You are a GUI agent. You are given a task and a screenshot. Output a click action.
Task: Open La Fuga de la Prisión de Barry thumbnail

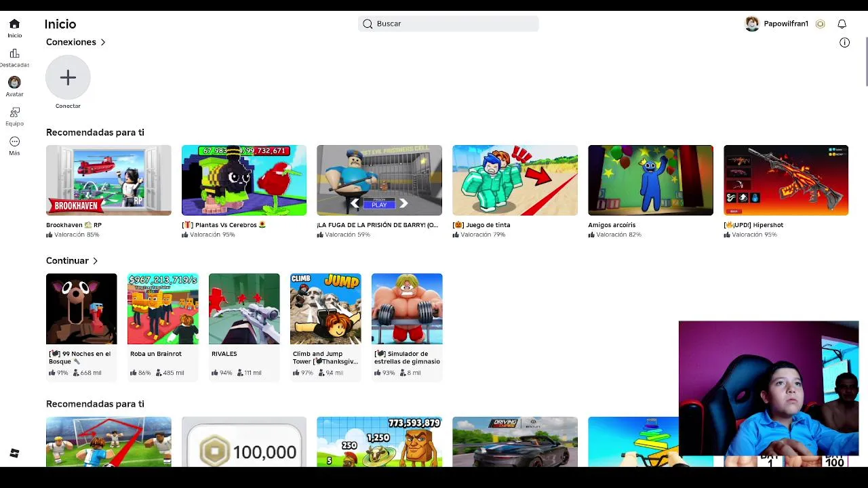[379, 180]
